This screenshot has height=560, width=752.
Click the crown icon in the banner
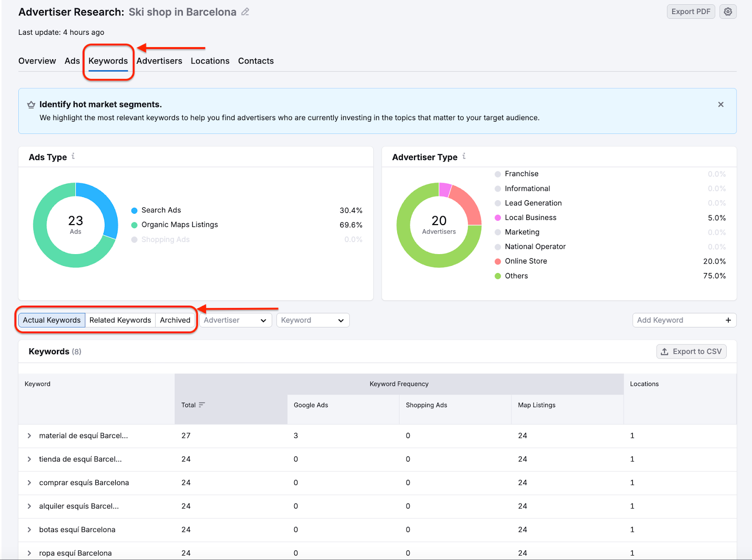31,104
